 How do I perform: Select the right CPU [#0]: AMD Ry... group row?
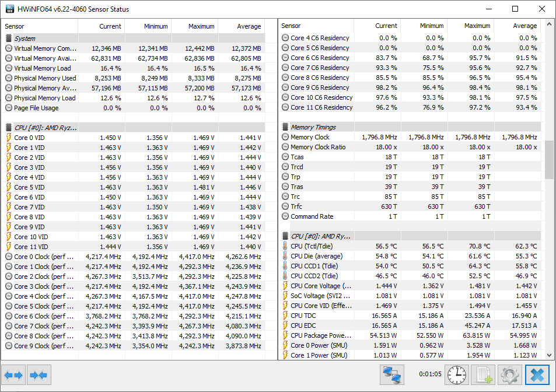tap(410, 236)
